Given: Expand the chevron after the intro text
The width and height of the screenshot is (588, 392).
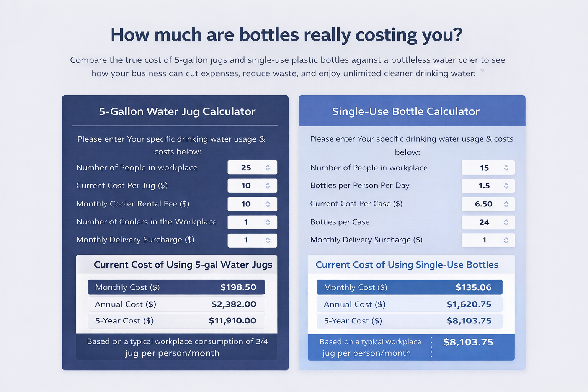Looking at the screenshot, I should (x=483, y=71).
